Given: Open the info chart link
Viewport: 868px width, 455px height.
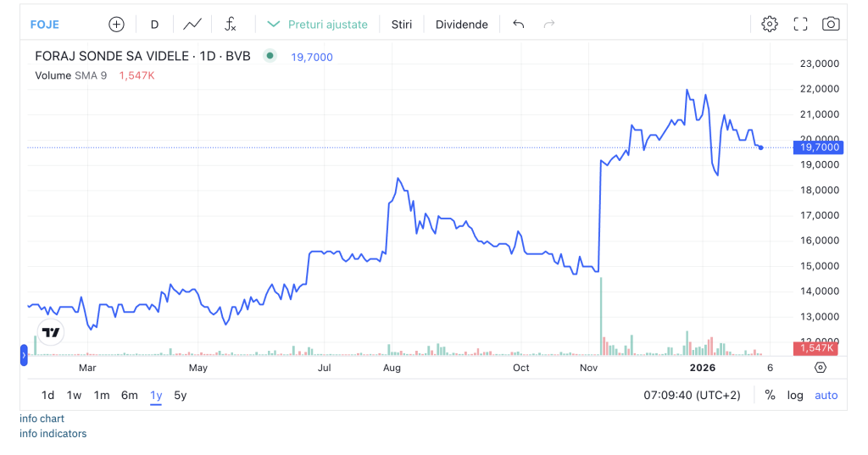Looking at the screenshot, I should [42, 419].
